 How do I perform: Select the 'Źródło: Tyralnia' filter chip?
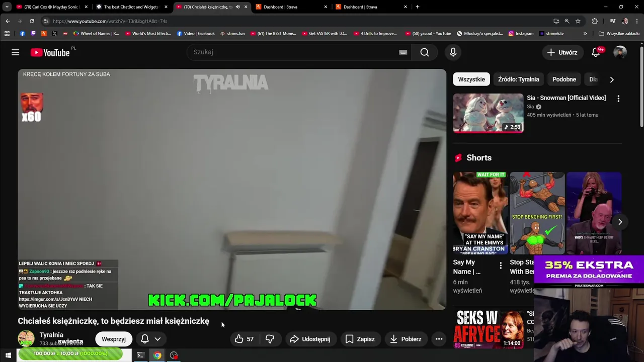coord(518,79)
